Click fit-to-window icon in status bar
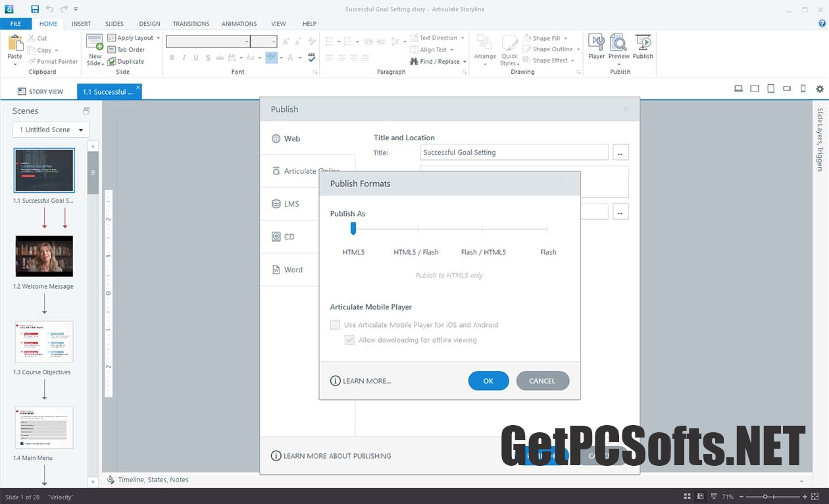Screen dimensions: 829x504 [x=815, y=496]
